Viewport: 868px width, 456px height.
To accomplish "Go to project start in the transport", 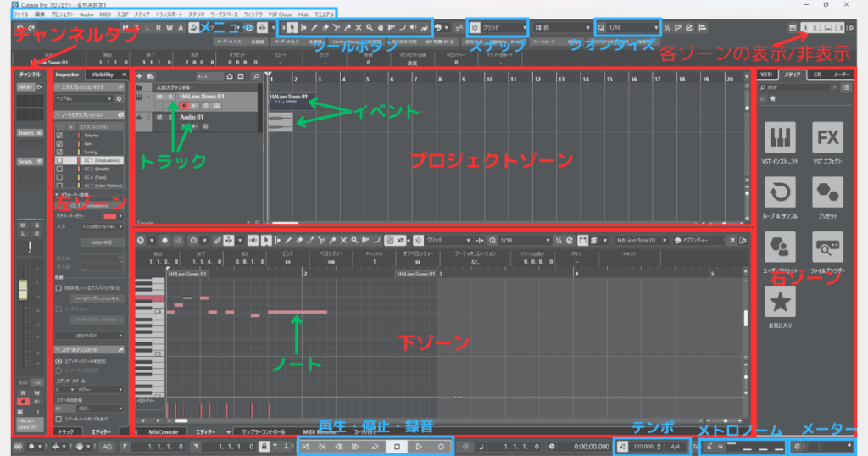I will pos(305,446).
